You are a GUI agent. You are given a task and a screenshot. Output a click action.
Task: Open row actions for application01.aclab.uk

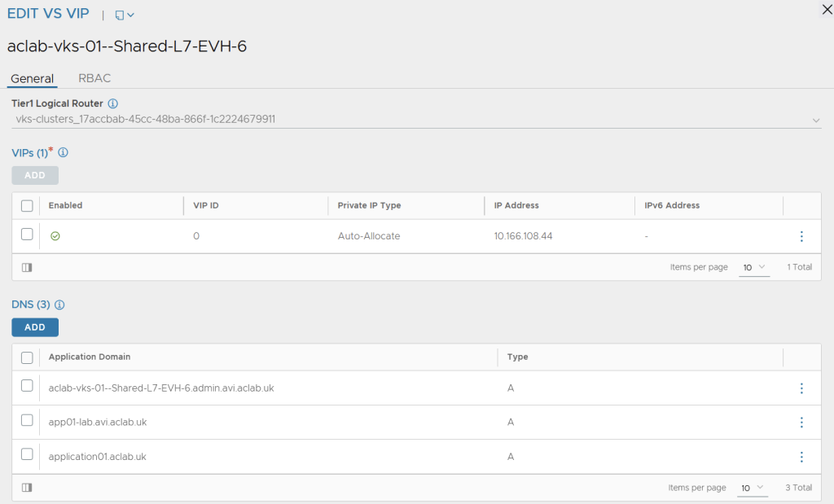coord(801,457)
